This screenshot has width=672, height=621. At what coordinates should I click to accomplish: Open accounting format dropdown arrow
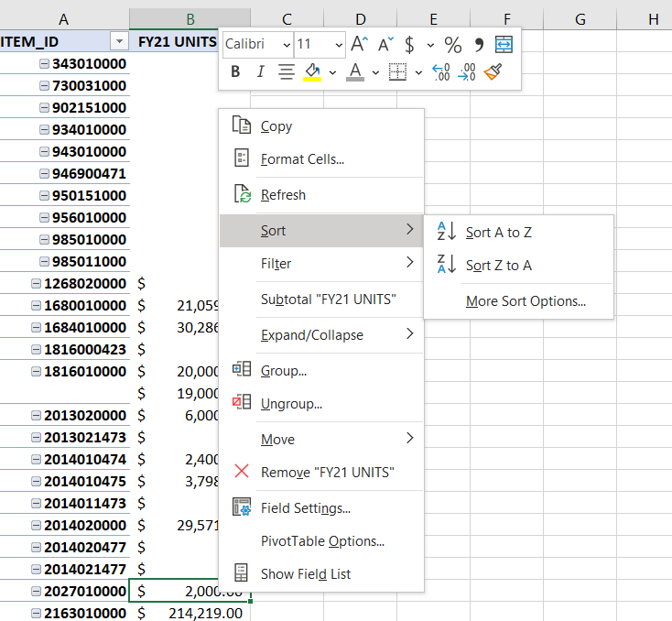click(430, 45)
